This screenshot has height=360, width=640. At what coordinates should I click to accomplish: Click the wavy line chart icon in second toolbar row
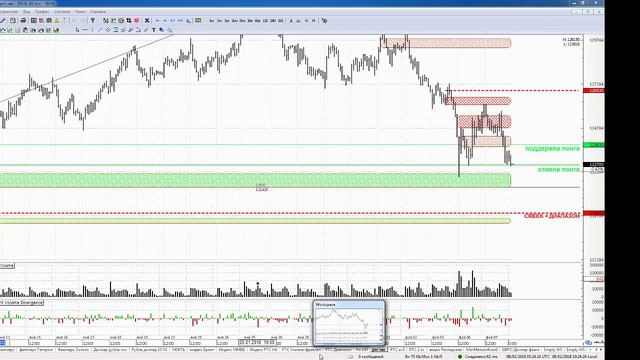pyautogui.click(x=2, y=30)
